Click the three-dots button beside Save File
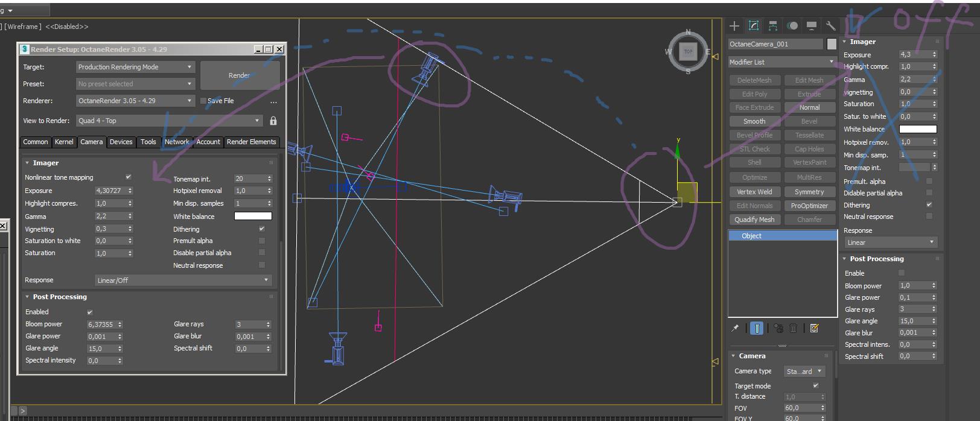980x421 pixels. 273,101
